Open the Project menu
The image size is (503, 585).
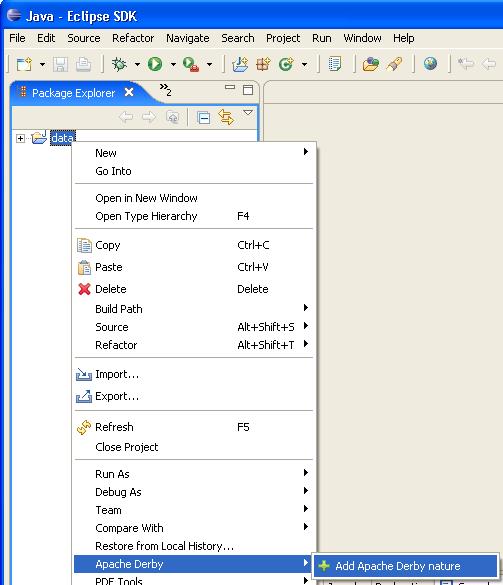(283, 38)
